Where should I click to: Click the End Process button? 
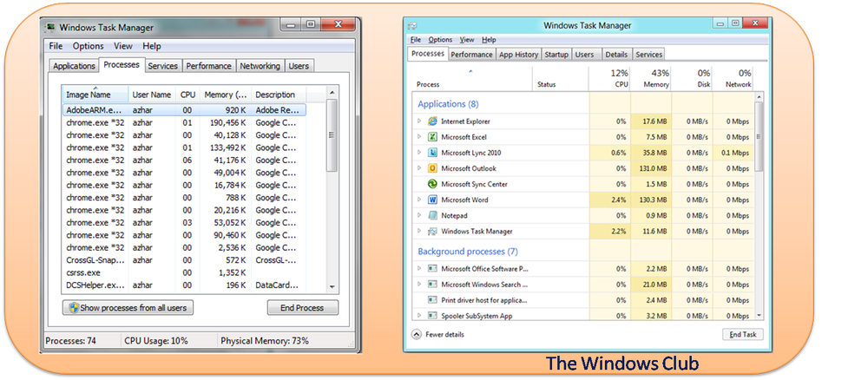point(302,307)
